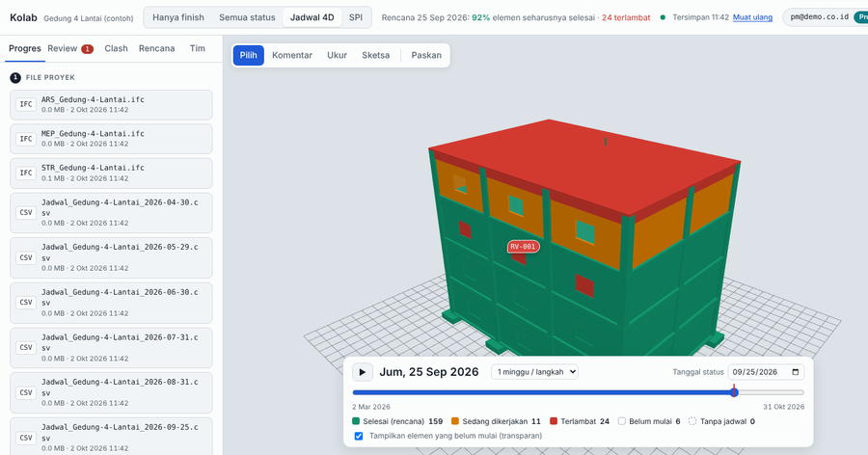
Task: Select Jadwal_Gedung-4-Lantai_2026-07-31.csv
Action: pyautogui.click(x=111, y=348)
